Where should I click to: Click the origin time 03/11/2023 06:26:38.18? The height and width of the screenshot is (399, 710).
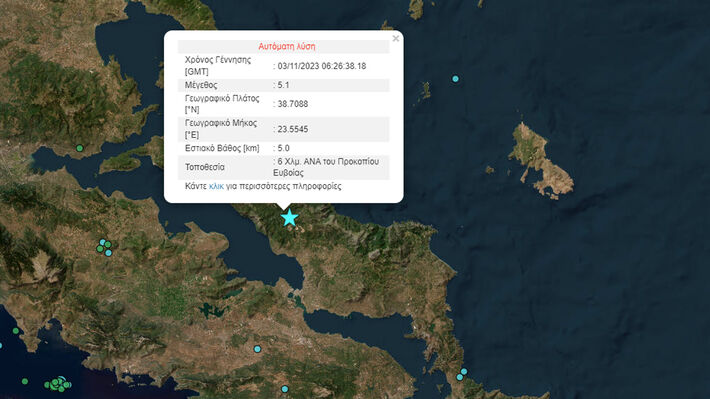point(321,66)
